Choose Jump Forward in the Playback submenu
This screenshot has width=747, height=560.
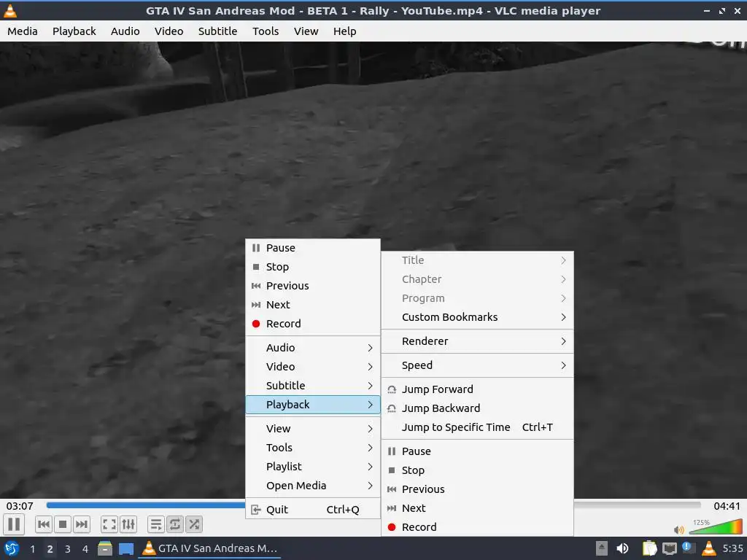[x=477, y=389]
